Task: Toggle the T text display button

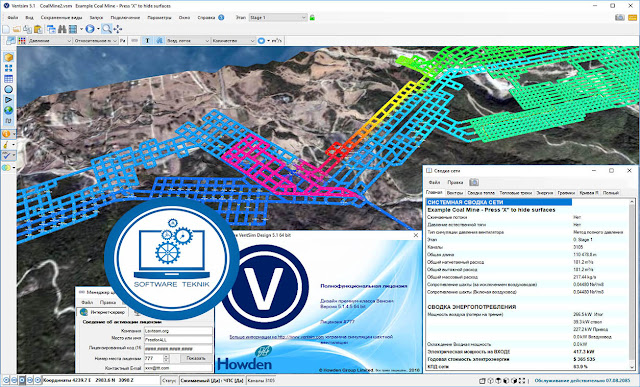Action: pyautogui.click(x=147, y=40)
